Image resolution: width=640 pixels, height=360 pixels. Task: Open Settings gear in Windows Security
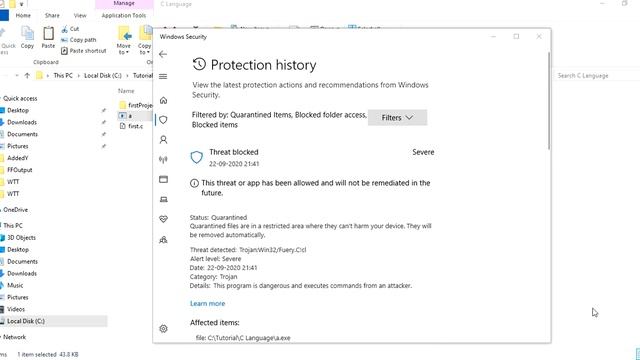(x=163, y=329)
